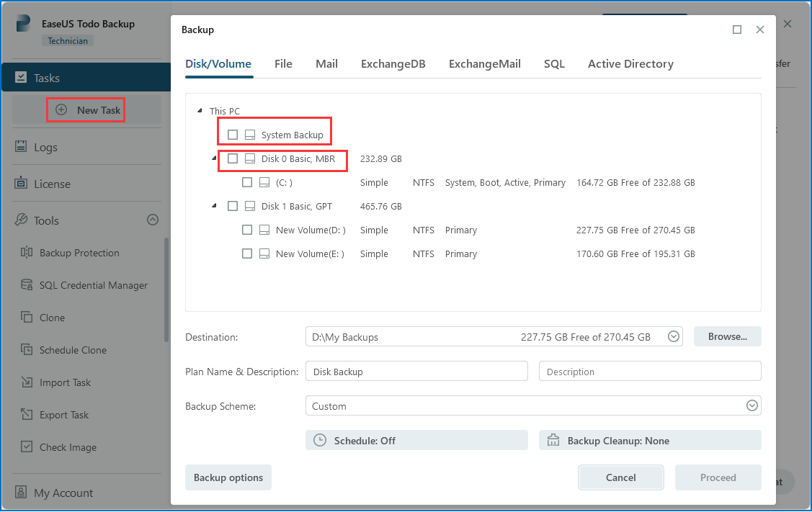Open the Check Image tool icon
This screenshot has height=512, width=812.
click(x=27, y=447)
